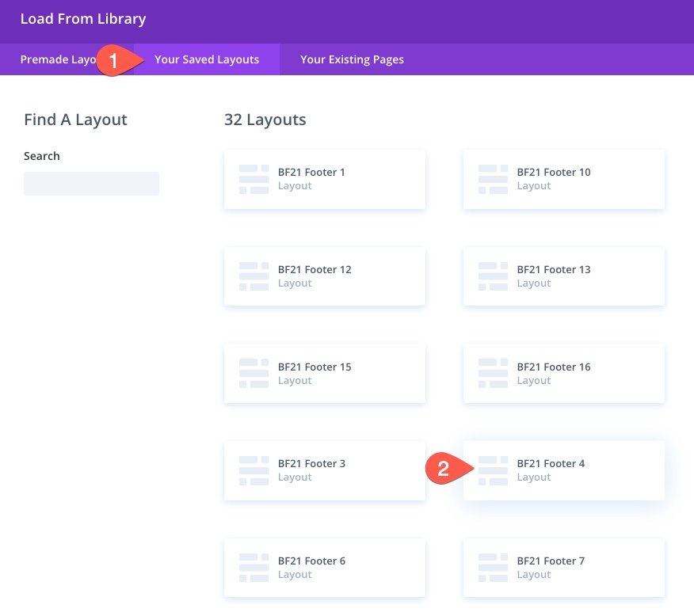Open the BF21 Footer 12 title text
Image resolution: width=694 pixels, height=616 pixels.
pyautogui.click(x=315, y=269)
